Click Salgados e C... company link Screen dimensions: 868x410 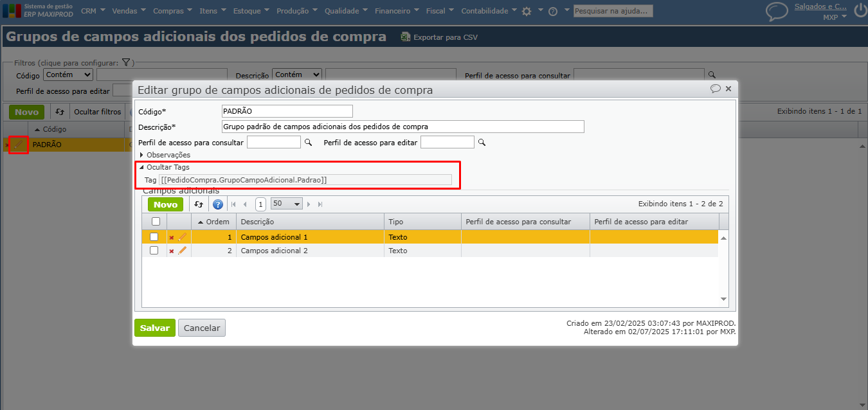coord(820,6)
